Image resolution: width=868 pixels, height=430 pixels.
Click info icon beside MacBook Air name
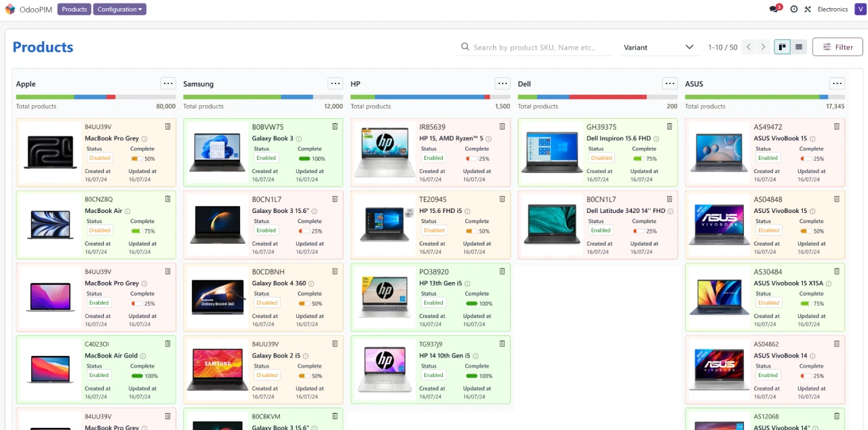tap(127, 211)
